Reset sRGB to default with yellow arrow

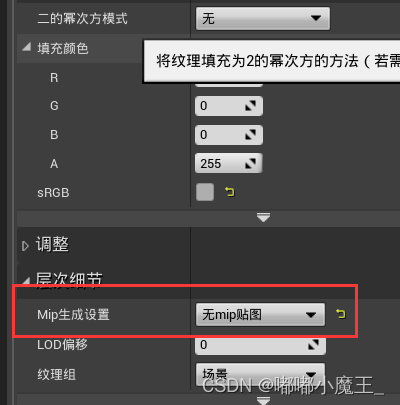[x=230, y=192]
